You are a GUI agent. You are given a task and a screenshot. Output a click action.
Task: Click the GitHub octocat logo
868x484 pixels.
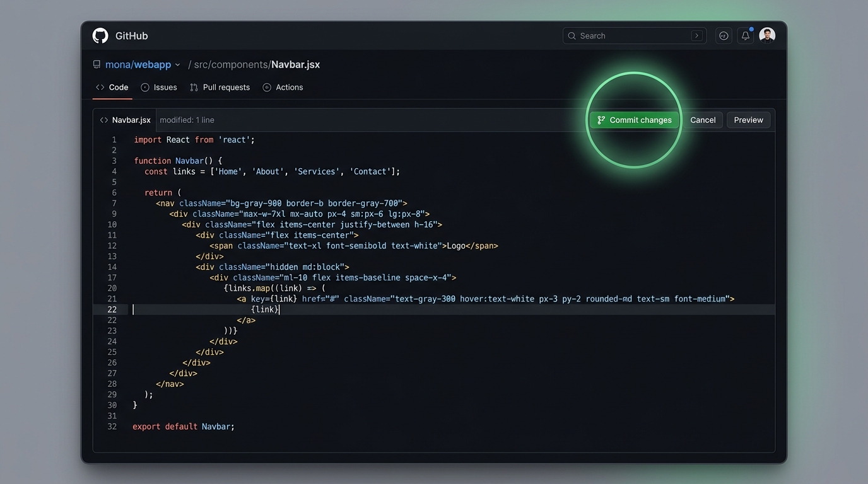(100, 36)
